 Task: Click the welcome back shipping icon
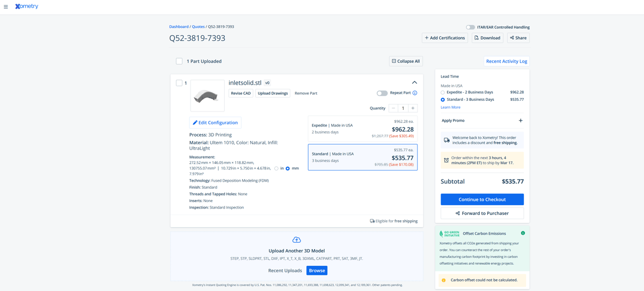(447, 140)
